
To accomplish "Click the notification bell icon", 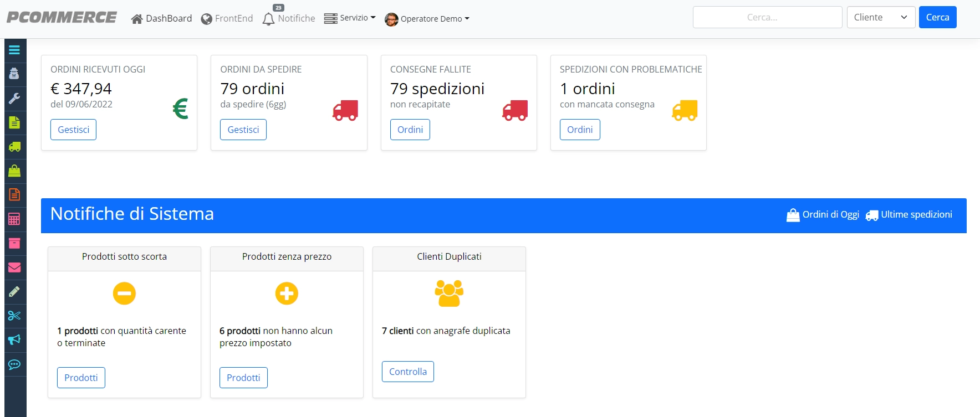I will point(268,19).
